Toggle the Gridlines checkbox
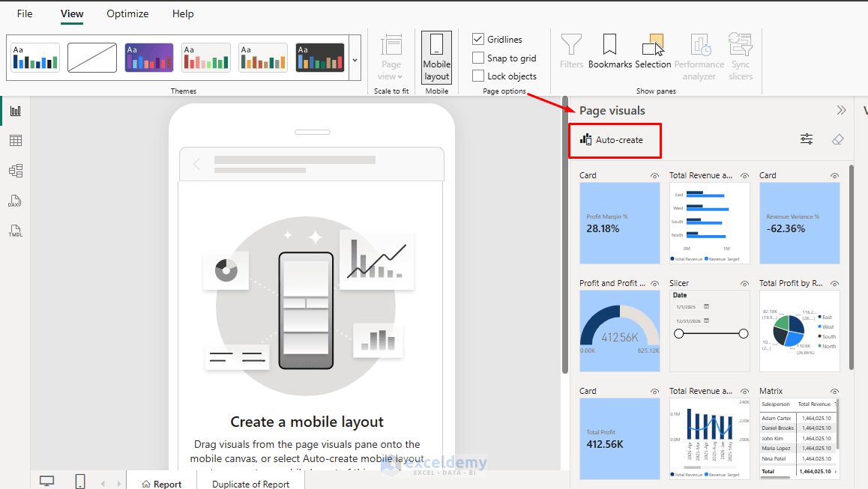868x489 pixels. pyautogui.click(x=478, y=39)
